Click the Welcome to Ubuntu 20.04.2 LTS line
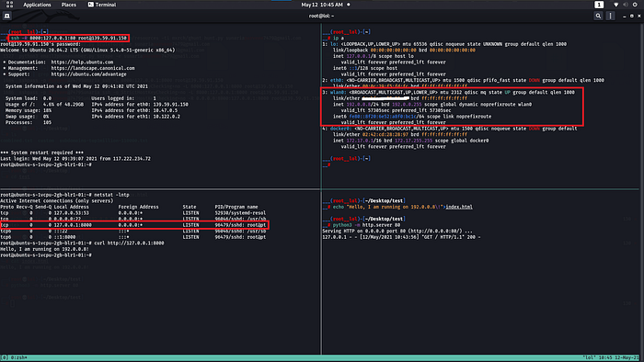 (x=87, y=50)
